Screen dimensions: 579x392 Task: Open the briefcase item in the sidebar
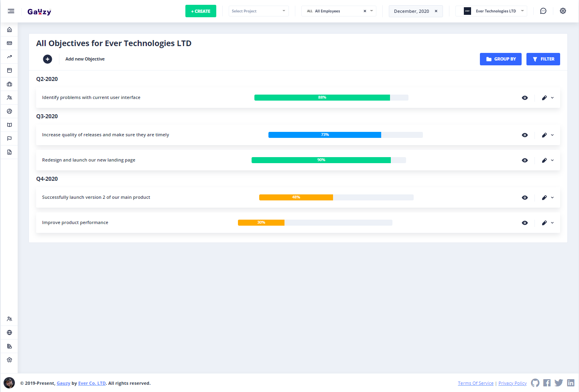coord(9,84)
